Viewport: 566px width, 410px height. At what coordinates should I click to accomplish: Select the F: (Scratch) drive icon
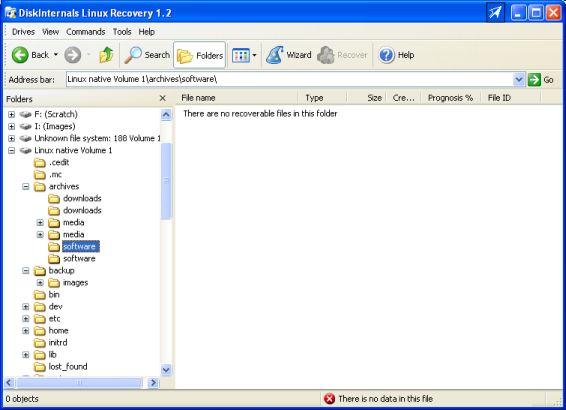point(26,114)
